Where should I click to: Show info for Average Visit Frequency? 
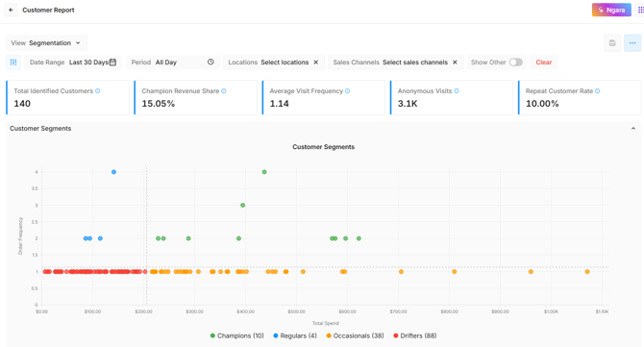tap(347, 91)
